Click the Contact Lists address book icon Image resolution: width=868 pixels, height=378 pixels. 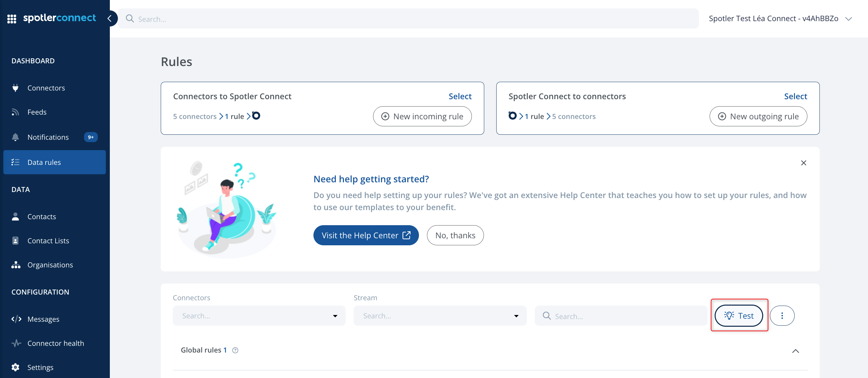coord(15,240)
